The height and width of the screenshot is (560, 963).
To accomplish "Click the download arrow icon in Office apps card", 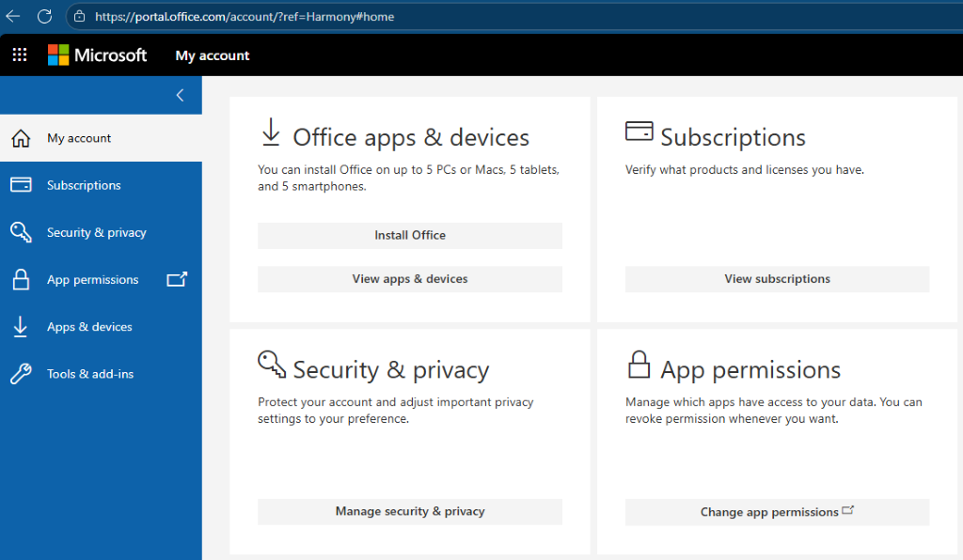I will coord(271,132).
